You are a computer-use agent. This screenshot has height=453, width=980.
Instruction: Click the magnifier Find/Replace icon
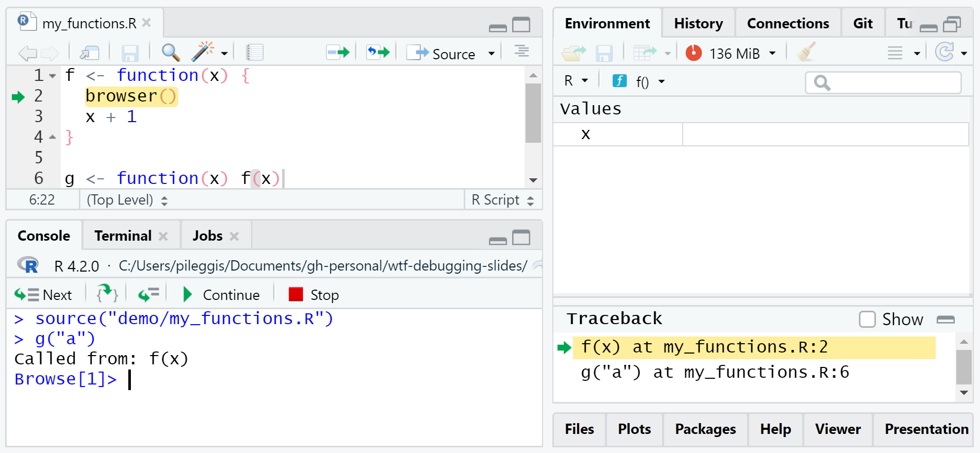click(171, 53)
